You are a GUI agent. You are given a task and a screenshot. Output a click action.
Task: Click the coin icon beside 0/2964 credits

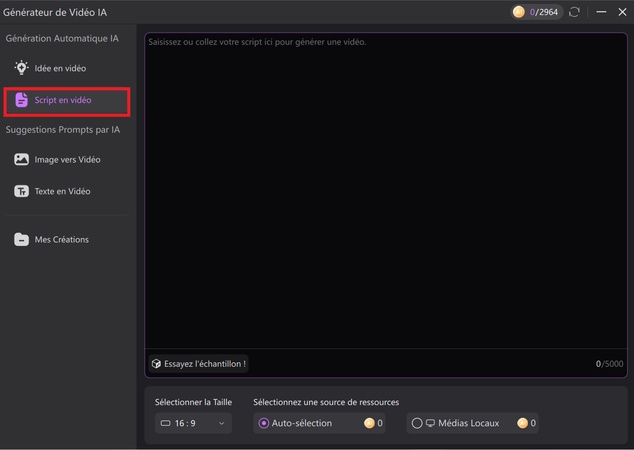click(x=518, y=12)
